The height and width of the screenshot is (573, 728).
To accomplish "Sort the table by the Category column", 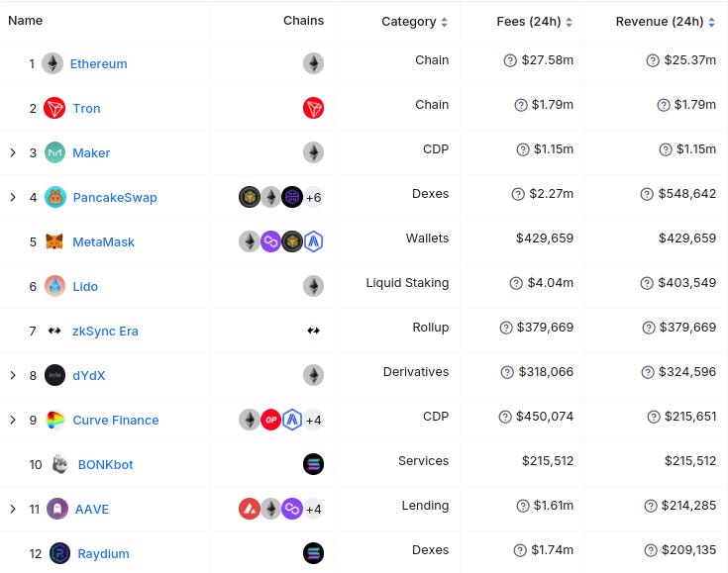I will tap(414, 22).
